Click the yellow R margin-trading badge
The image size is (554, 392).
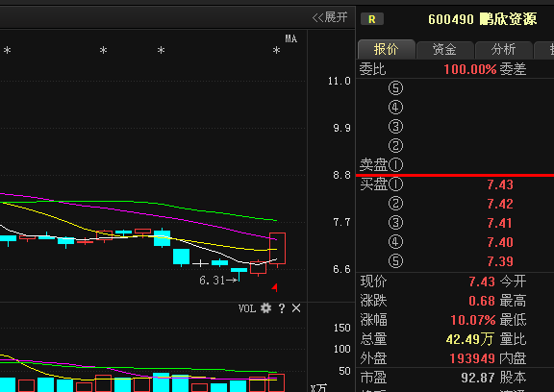[x=372, y=19]
